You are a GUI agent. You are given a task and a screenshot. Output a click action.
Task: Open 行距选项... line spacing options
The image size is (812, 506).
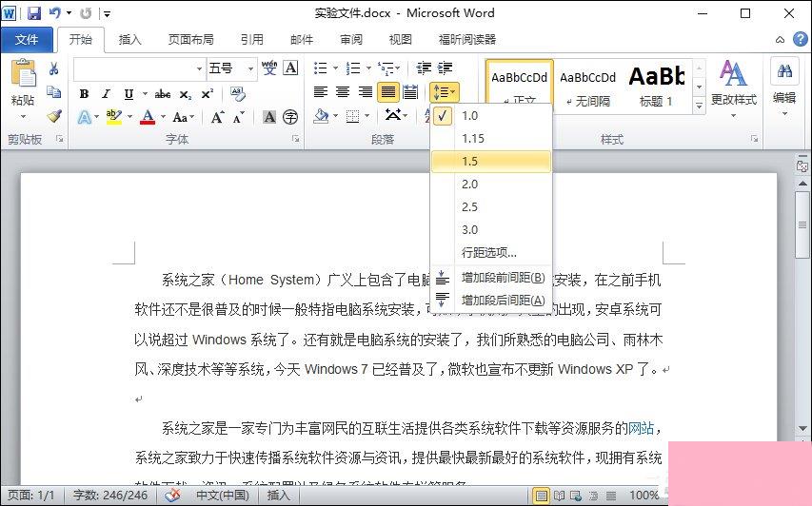491,252
